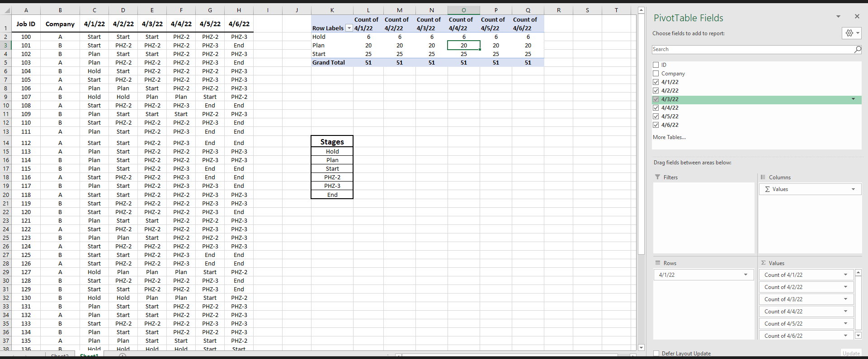Click the PHZ-3 cell in Stages list
Image resolution: width=868 pixels, height=359 pixels.
pos(332,186)
